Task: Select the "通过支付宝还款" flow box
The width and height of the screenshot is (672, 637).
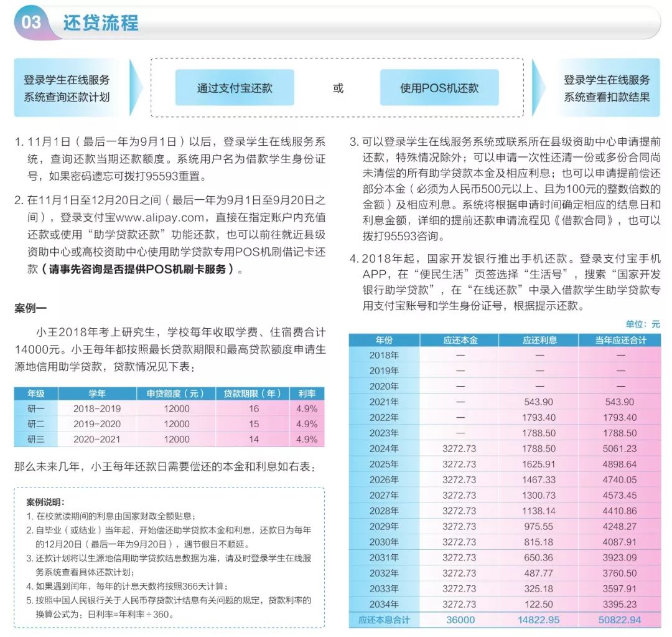Action: pyautogui.click(x=235, y=88)
